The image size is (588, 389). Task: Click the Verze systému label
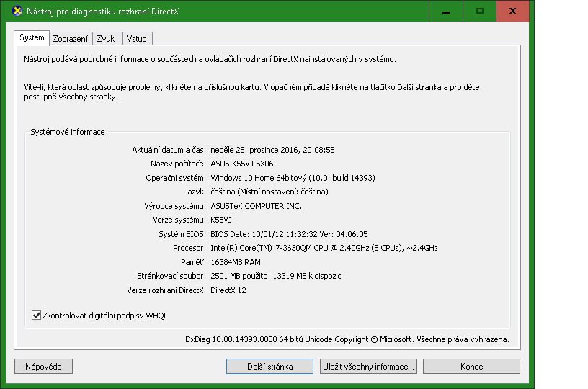[x=179, y=220]
